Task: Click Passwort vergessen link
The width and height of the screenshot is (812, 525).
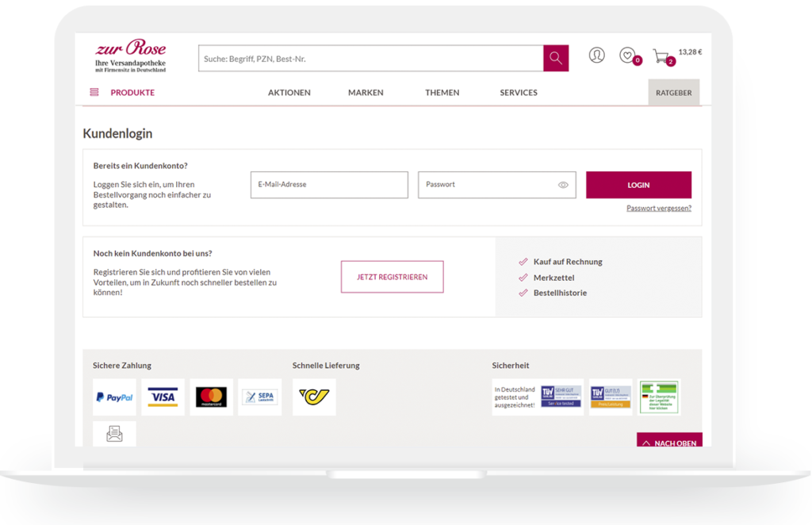Action: 659,208
